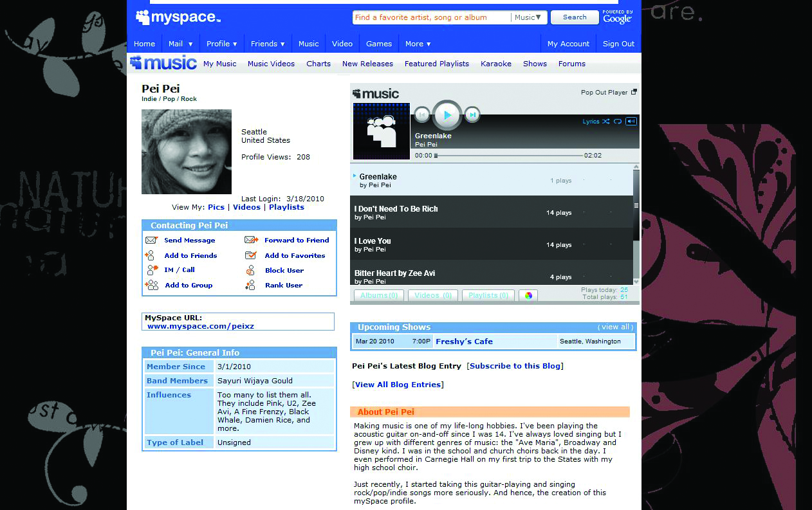Click the Freshy's Cafe show link
Screen dimensions: 812x510
[x=465, y=342]
